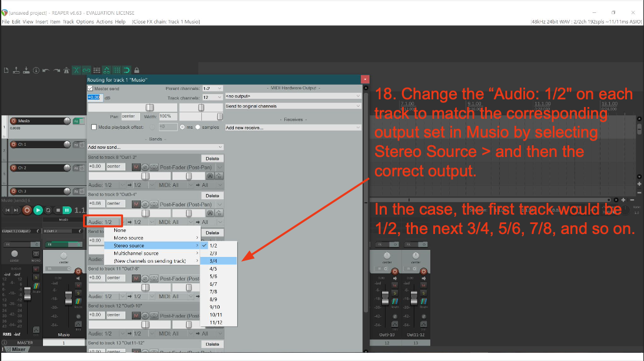The height and width of the screenshot is (361, 644).
Task: Expand the Add new receive dropdown
Action: (293, 128)
